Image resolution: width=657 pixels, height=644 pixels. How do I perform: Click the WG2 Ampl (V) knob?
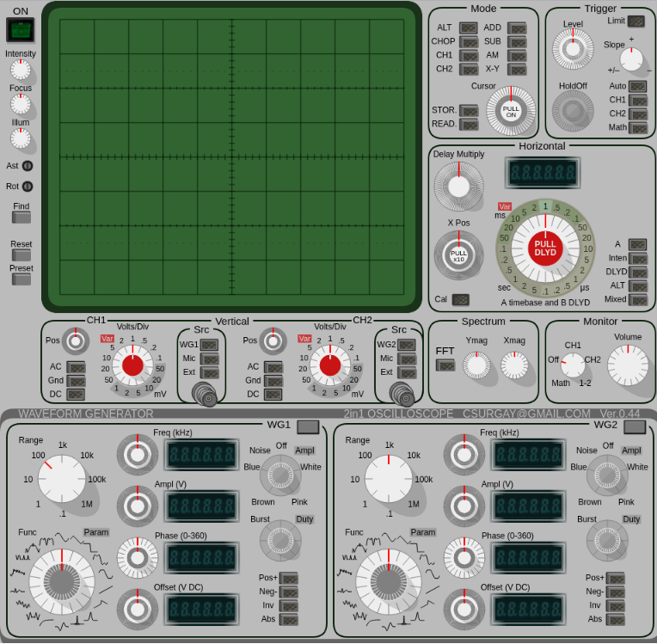(x=464, y=506)
